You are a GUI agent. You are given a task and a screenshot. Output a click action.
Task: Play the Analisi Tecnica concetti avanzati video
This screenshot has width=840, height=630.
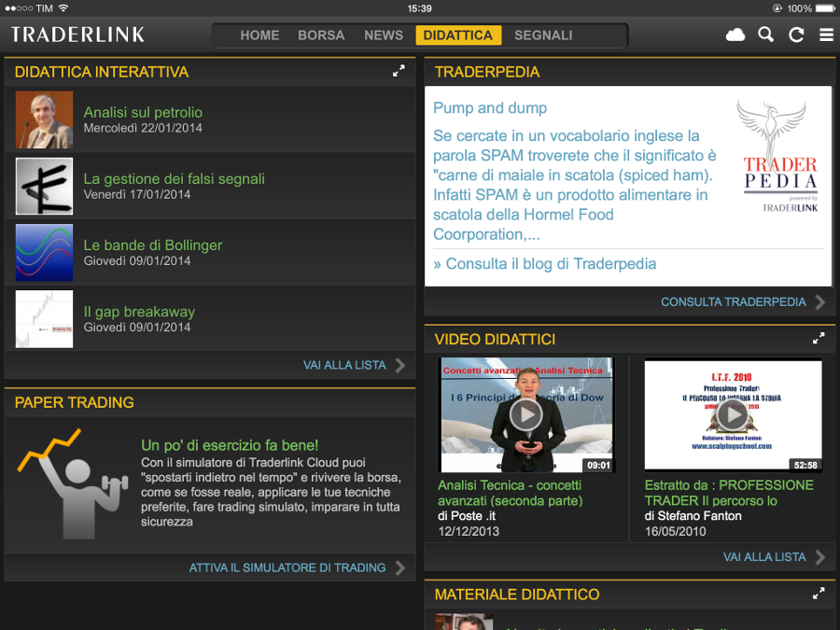[526, 414]
